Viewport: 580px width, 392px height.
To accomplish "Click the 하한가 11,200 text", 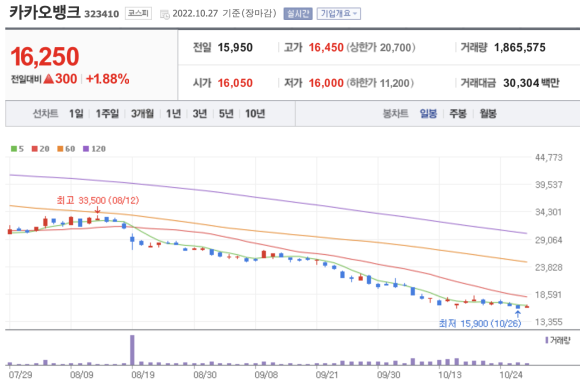I will coord(380,83).
